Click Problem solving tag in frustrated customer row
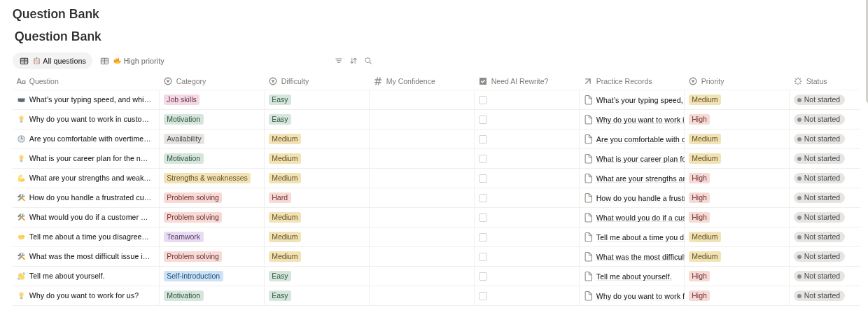 click(192, 198)
